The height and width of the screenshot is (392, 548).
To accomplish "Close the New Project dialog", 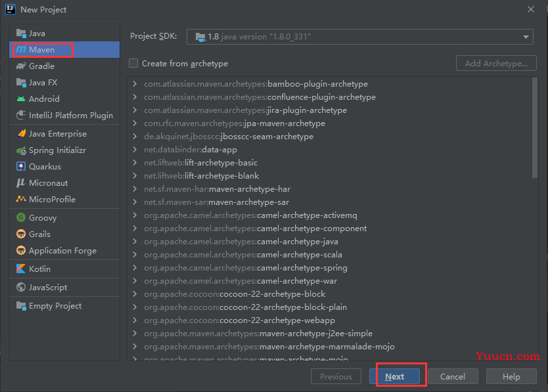I will click(x=531, y=9).
